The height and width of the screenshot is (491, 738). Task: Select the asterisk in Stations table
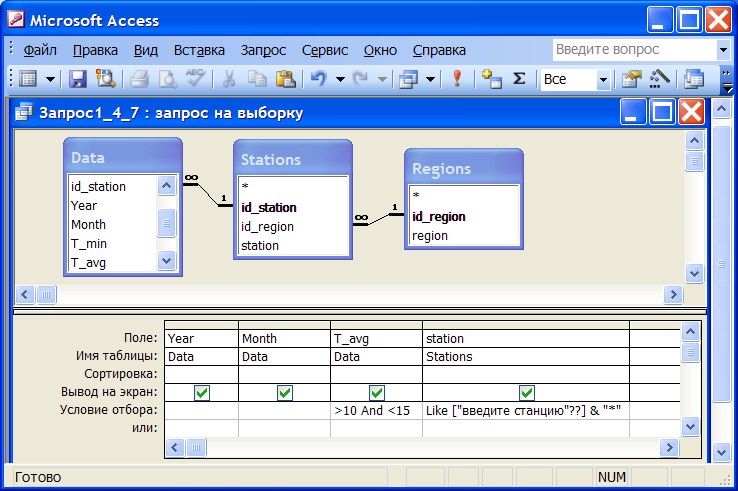coord(293,186)
